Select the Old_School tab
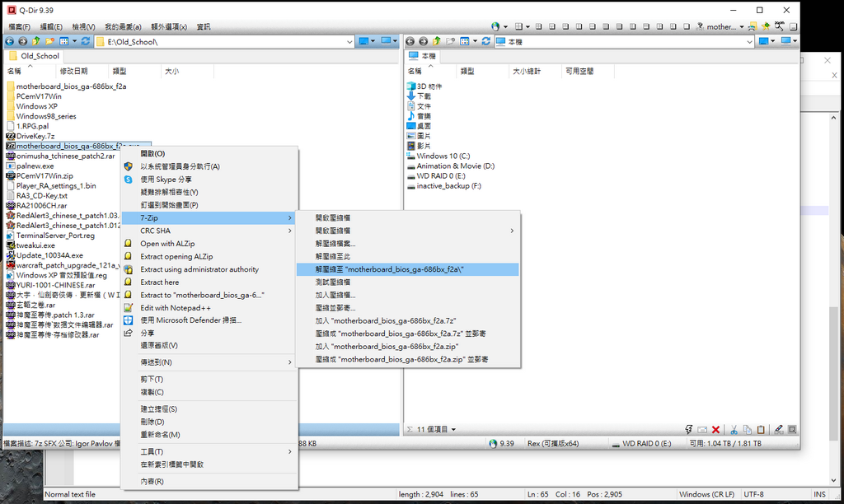The image size is (844, 504). coord(34,56)
